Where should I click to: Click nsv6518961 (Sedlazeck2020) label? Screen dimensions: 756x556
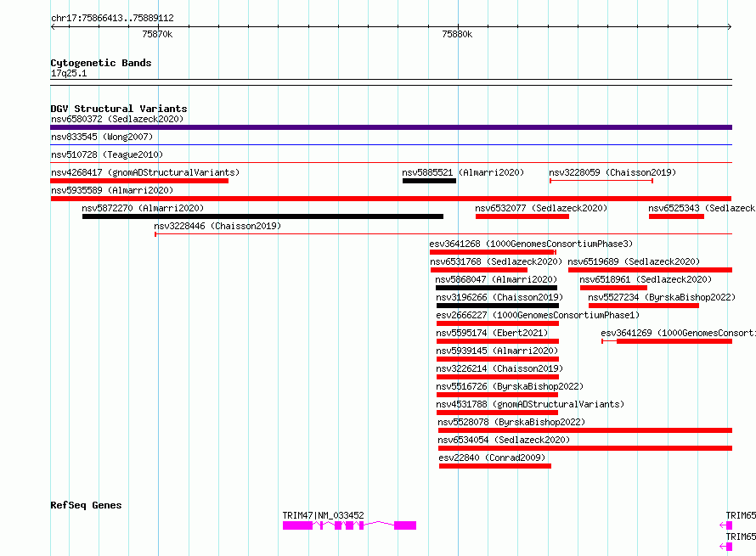646,279
